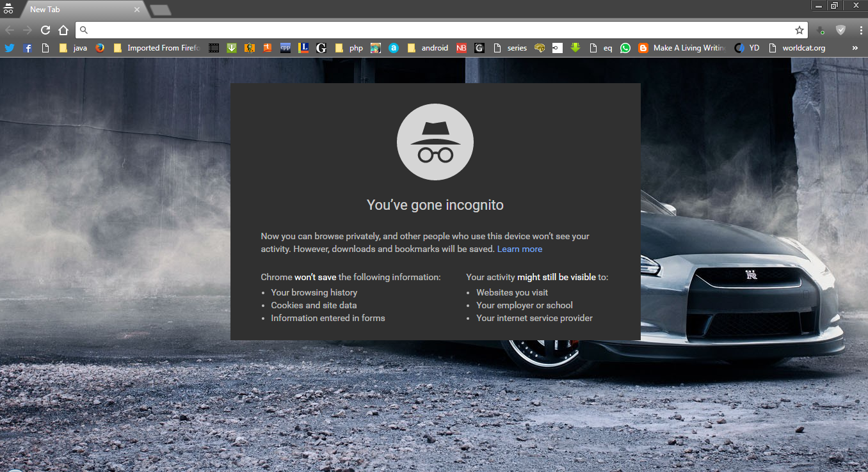868x472 pixels.
Task: Click the reload page button
Action: point(45,29)
